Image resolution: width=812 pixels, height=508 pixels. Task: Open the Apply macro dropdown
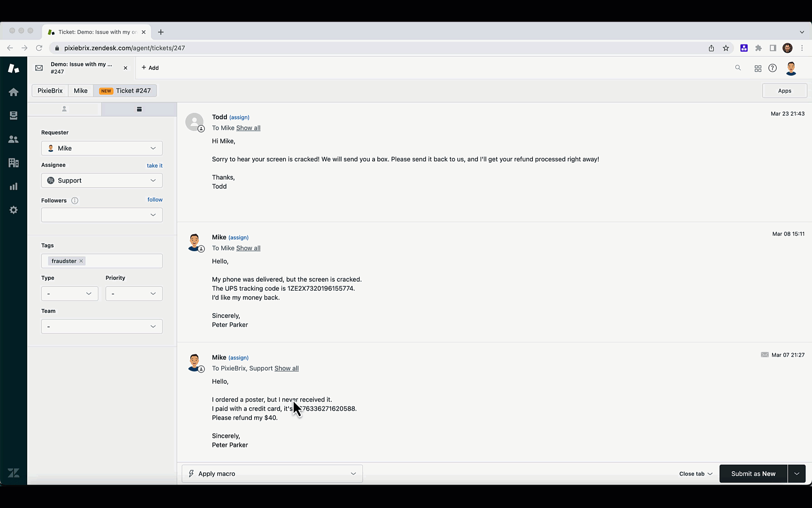272,474
